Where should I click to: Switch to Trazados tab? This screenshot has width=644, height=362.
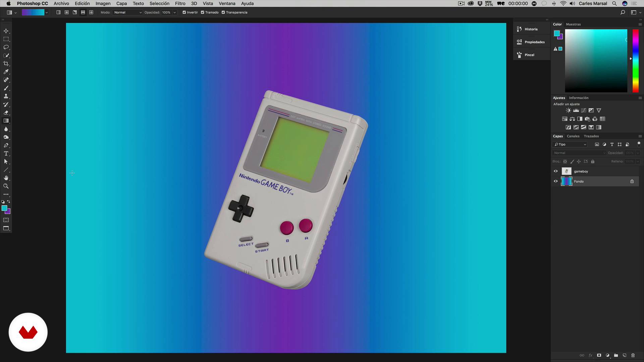[x=591, y=136]
